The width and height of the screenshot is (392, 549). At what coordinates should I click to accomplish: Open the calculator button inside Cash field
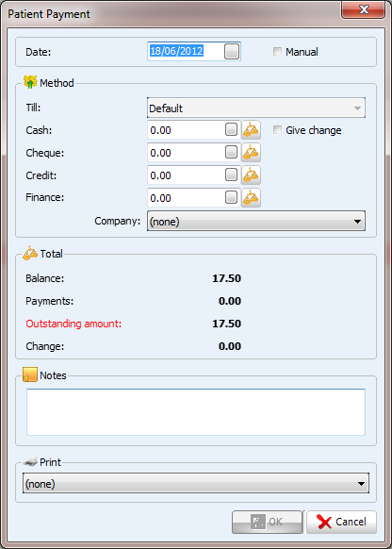coord(231,129)
